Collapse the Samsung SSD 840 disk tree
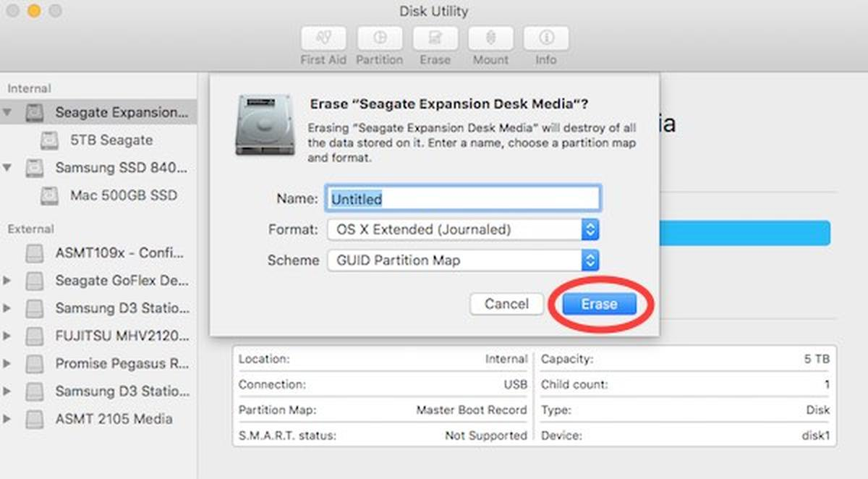 click(x=7, y=168)
